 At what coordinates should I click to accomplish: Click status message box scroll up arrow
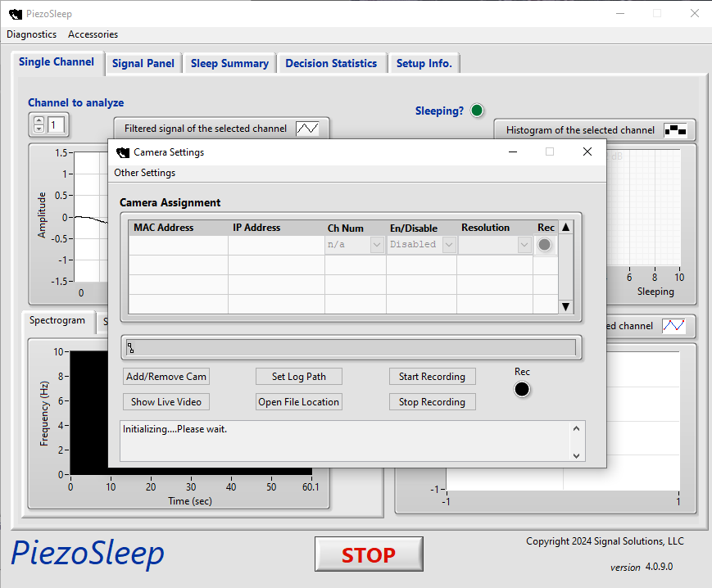pos(576,429)
